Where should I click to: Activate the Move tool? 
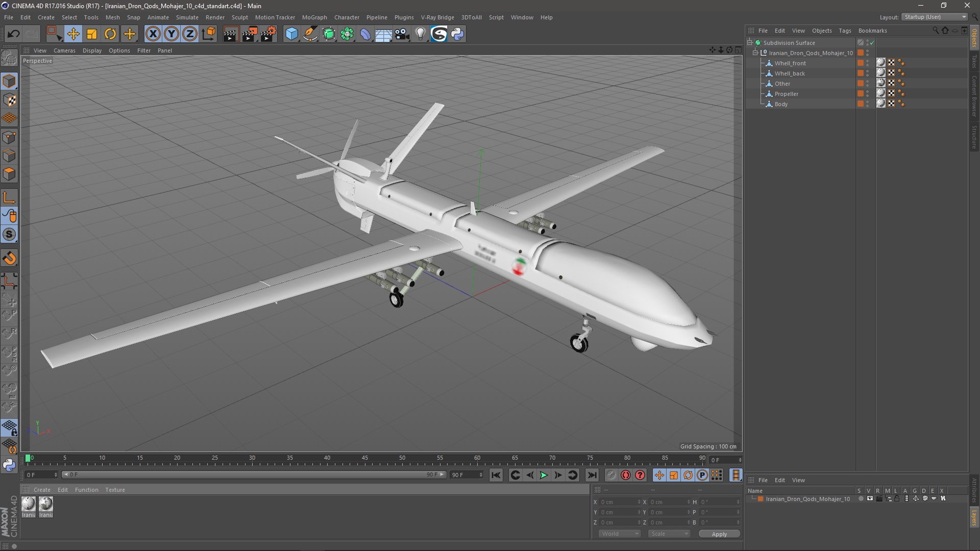tap(73, 34)
